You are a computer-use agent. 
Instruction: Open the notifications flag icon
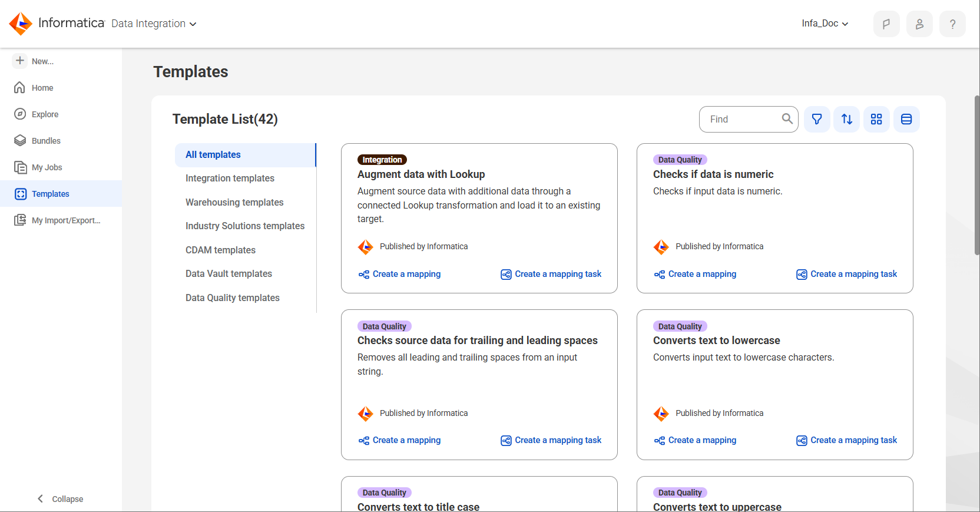[886, 24]
